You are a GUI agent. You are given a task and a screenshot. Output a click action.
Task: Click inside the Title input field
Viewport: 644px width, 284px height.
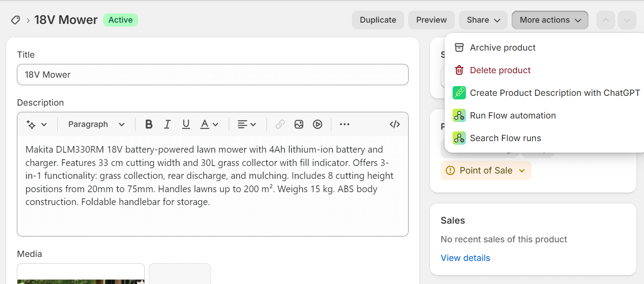click(212, 75)
